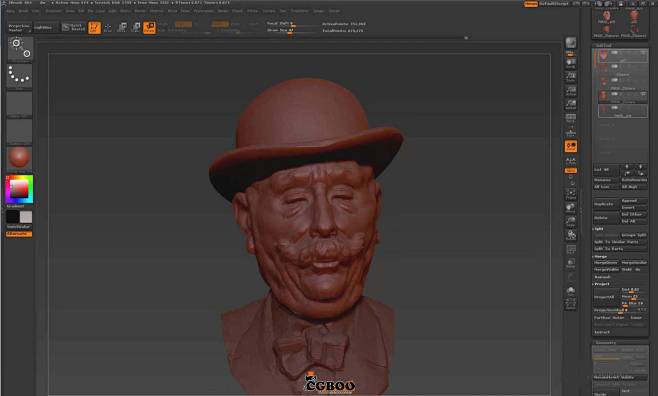
Task: Toggle Edit mode button
Action: (94, 28)
